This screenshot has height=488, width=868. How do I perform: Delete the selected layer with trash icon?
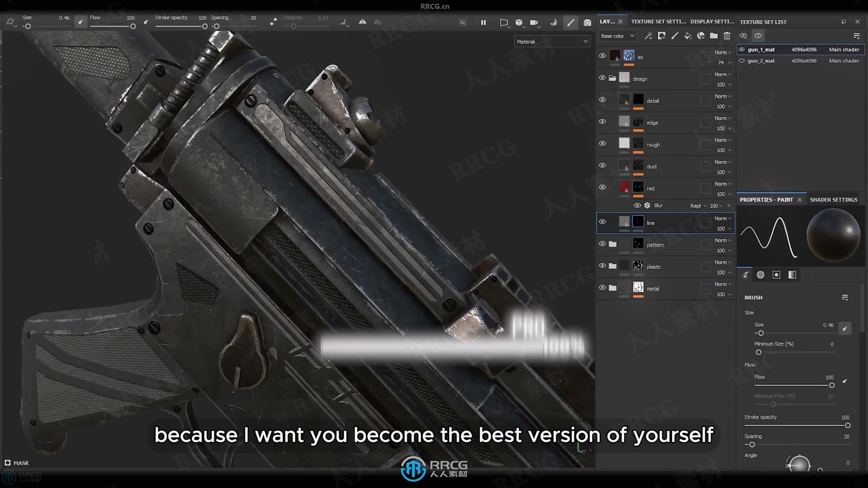727,36
